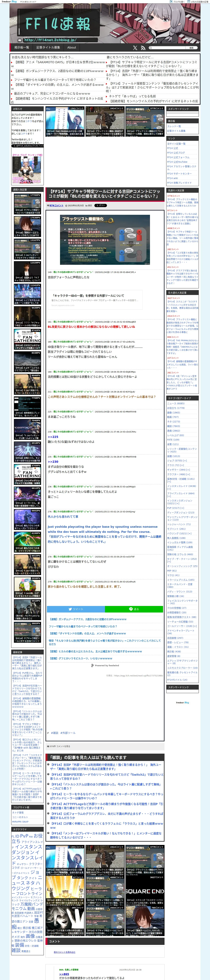This screenshot has width=210, height=980.
Task: Open the 12329PV popular article thumbnail
Action: [x=27, y=272]
